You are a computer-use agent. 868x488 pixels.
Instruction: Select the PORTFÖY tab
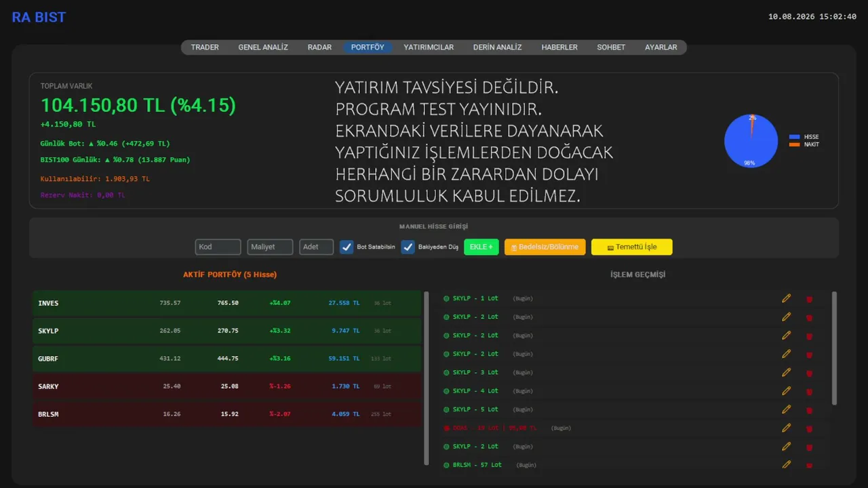[368, 47]
